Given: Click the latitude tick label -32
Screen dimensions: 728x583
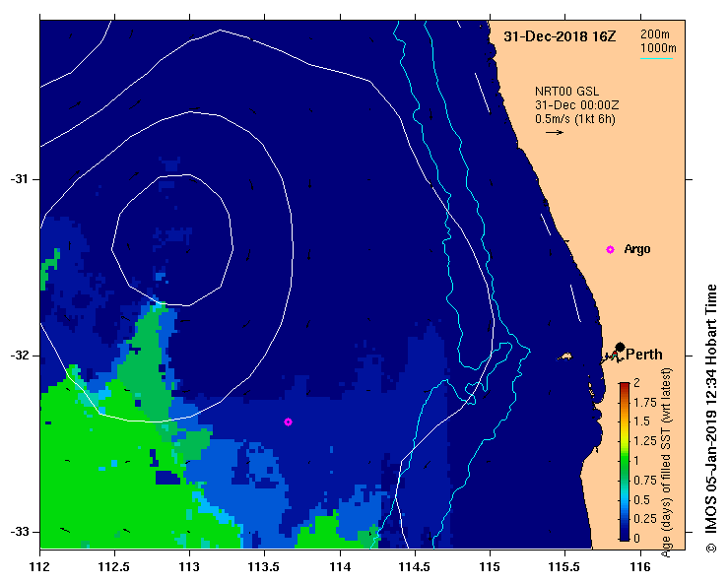Looking at the screenshot, I should click(x=19, y=356).
